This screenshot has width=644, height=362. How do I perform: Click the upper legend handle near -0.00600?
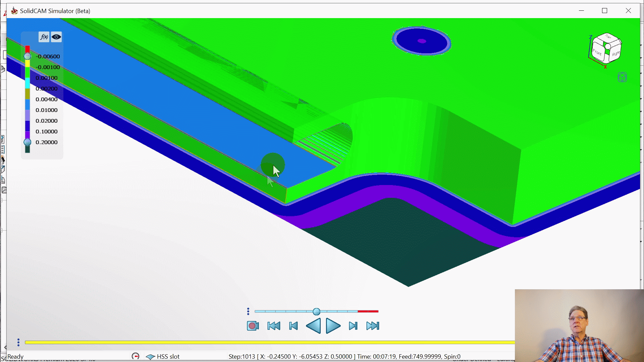click(x=28, y=56)
